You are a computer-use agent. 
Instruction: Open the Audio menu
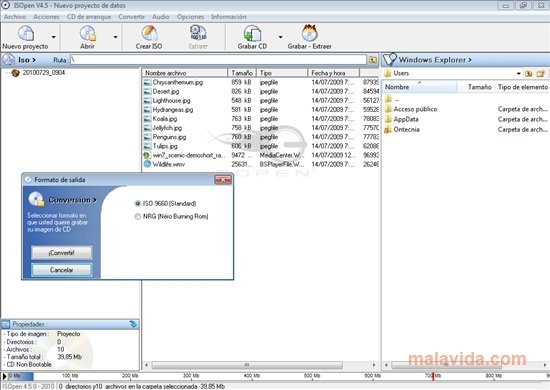click(x=161, y=17)
